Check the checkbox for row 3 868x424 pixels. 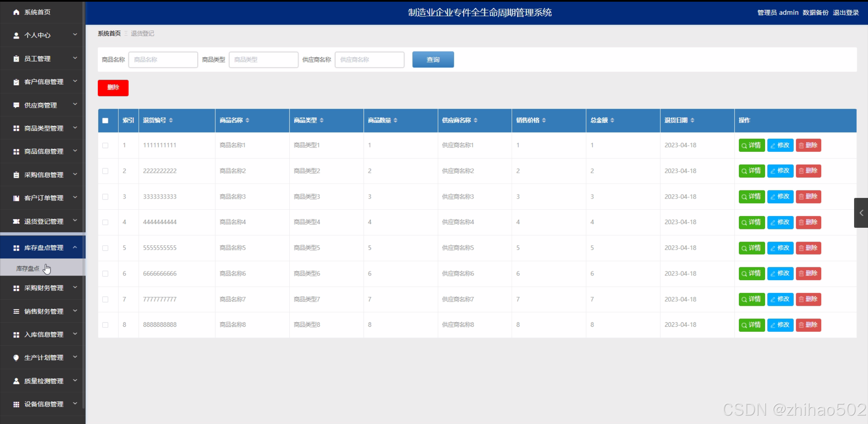point(105,197)
